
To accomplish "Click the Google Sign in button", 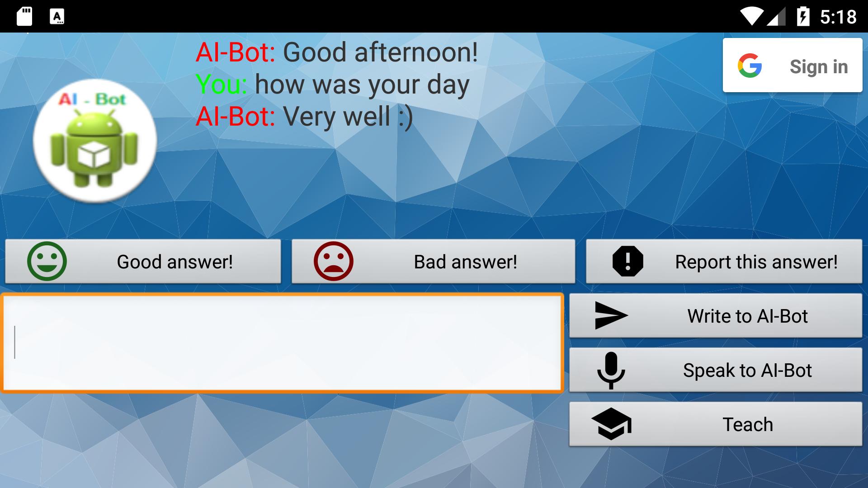I will click(791, 66).
